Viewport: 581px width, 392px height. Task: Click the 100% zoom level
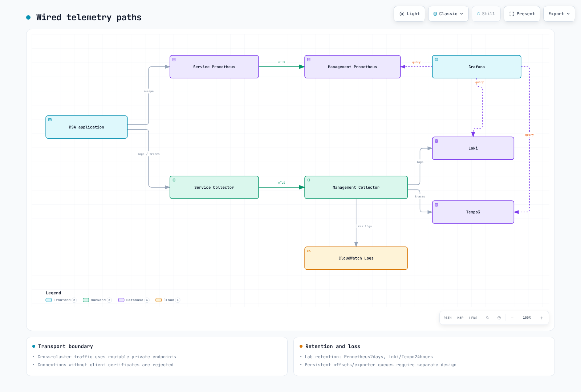527,318
